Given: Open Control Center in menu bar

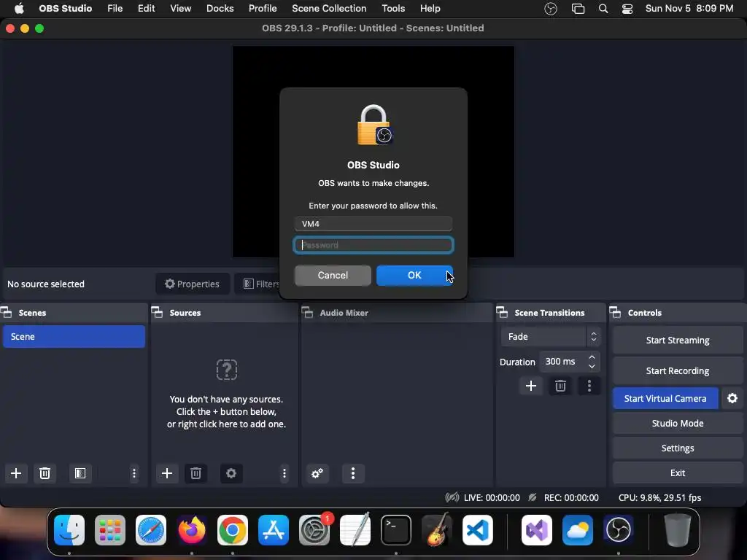Looking at the screenshot, I should [627, 9].
